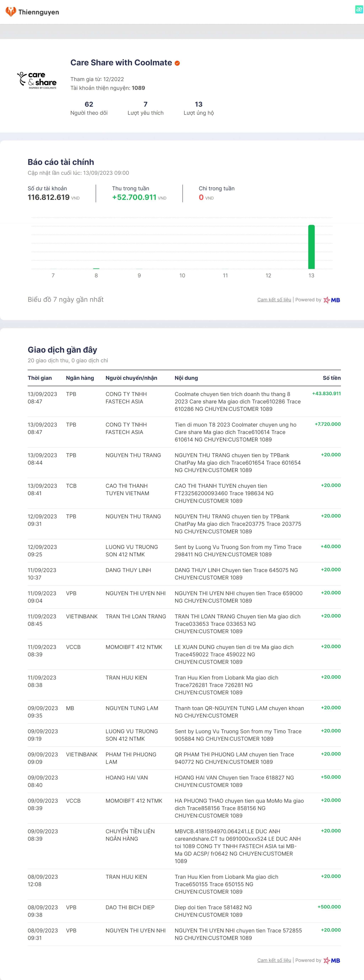Viewport: 364px width, 980px height.
Task: Click the green bar for day 13
Action: coord(311,247)
